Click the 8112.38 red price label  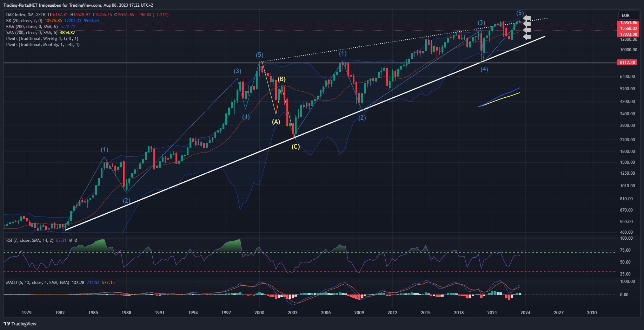pos(627,62)
